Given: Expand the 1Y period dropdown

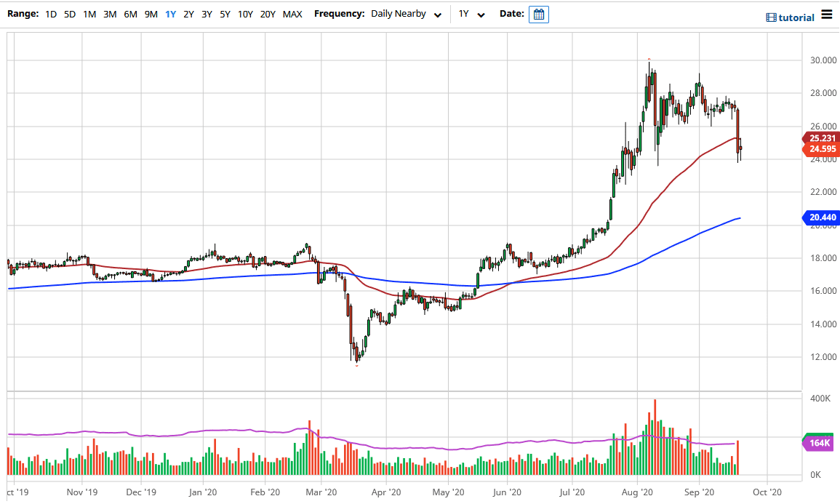Looking at the screenshot, I should [x=471, y=14].
